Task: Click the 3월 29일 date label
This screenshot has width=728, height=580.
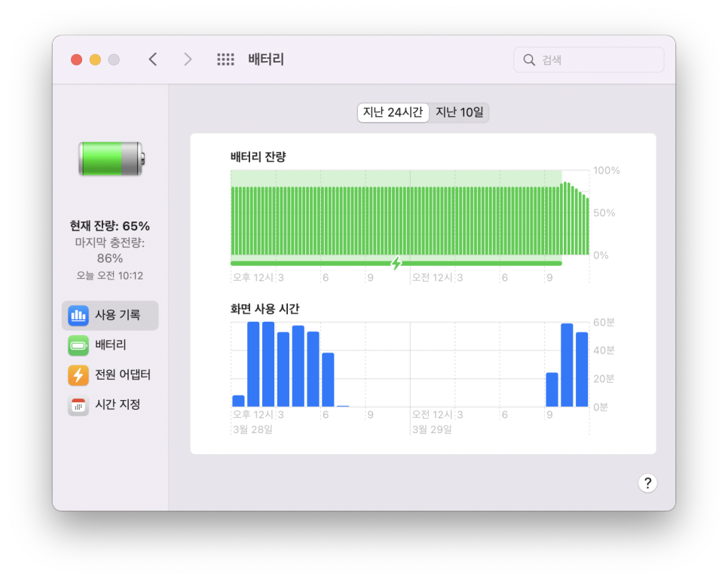Action: click(433, 429)
